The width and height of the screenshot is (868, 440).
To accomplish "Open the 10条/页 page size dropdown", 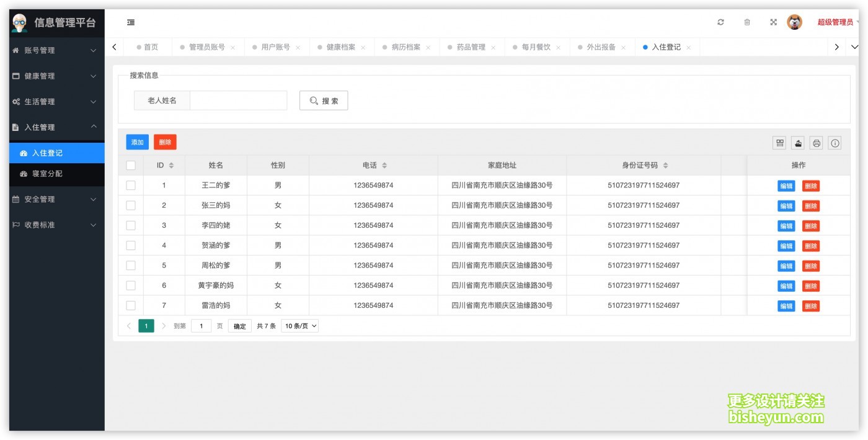I will click(300, 326).
